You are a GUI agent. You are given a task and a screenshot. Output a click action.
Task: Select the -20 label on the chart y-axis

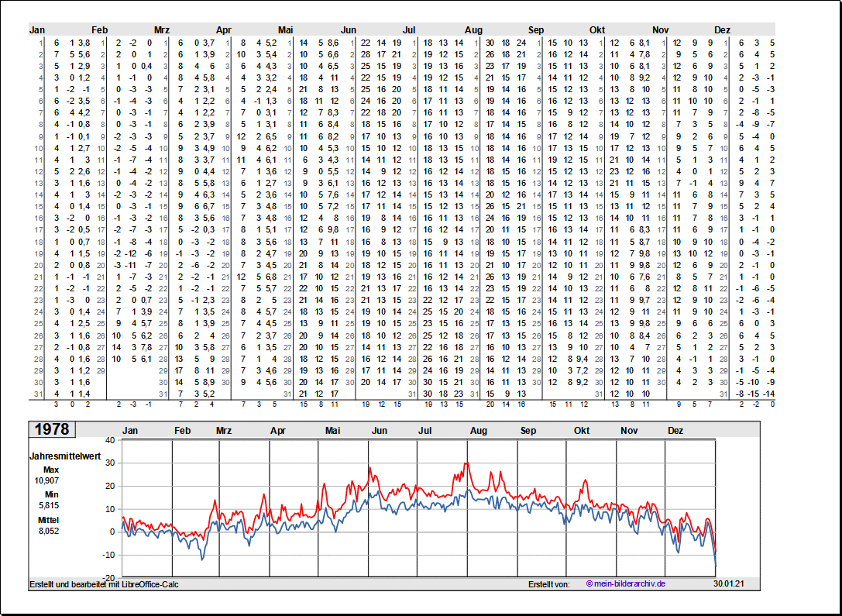point(108,578)
